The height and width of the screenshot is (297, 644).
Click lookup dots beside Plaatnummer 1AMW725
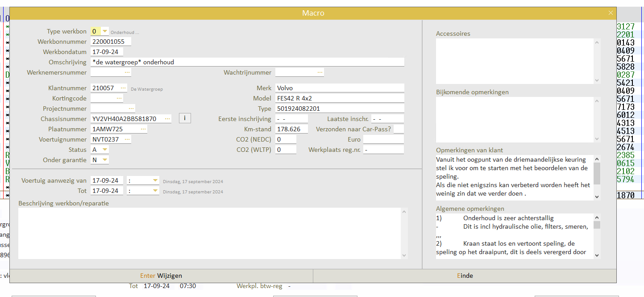pos(143,129)
